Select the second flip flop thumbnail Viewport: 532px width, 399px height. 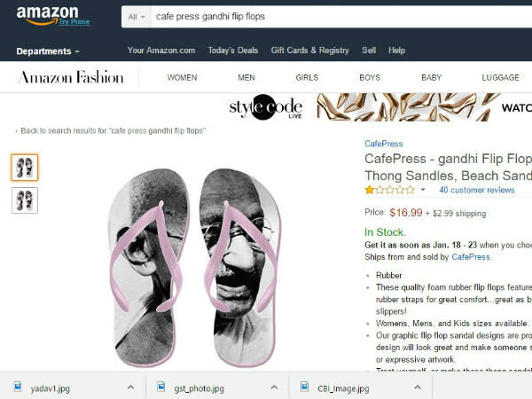coord(25,200)
